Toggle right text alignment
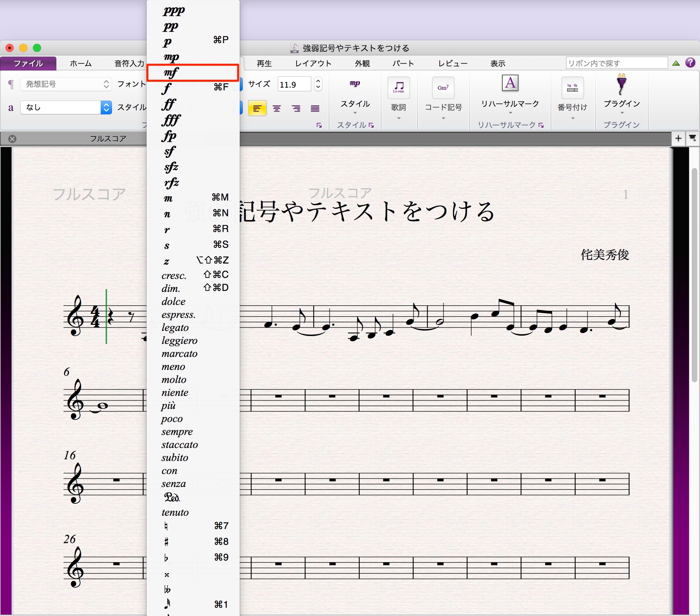This screenshot has height=616, width=700. pos(296,109)
